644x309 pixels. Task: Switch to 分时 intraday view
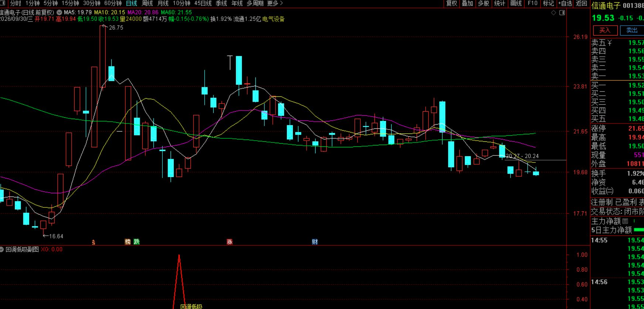click(16, 3)
